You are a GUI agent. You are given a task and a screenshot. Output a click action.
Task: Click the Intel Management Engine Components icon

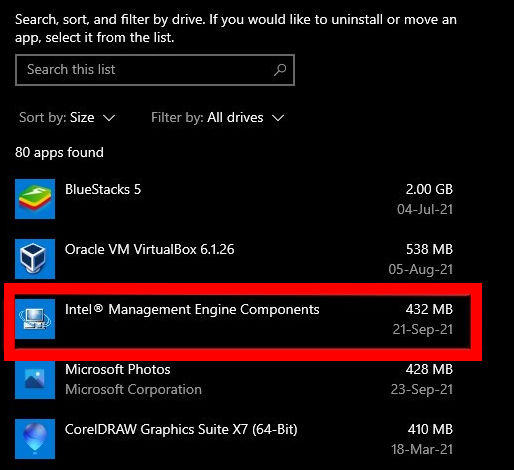pos(35,319)
